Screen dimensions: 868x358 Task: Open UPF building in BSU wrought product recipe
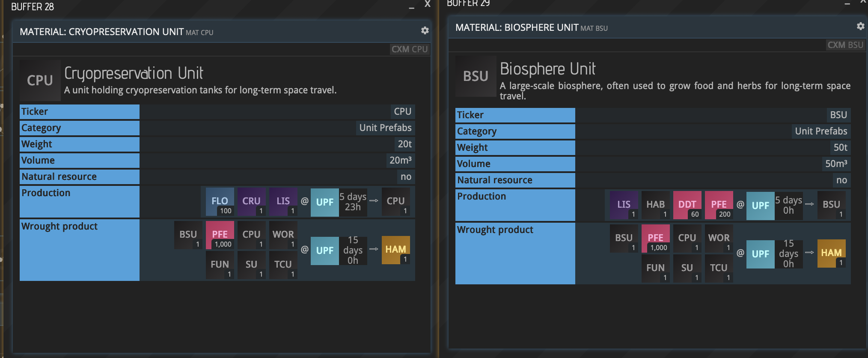[x=760, y=254]
